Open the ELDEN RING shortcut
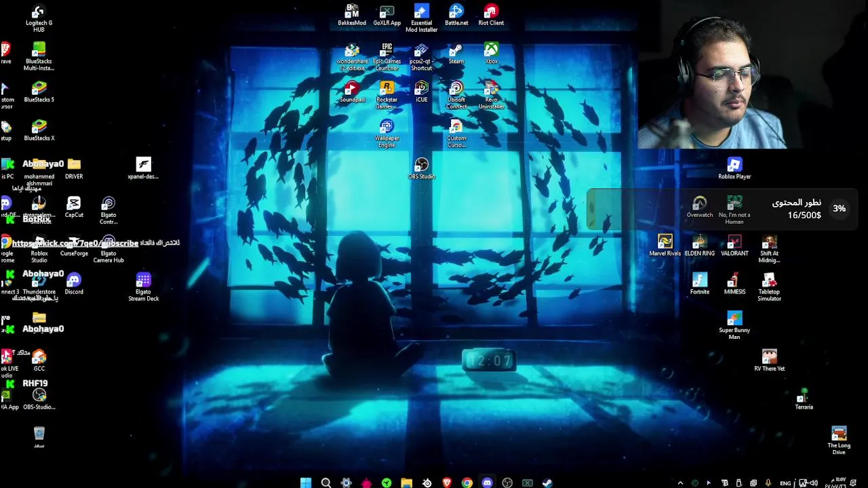The image size is (868, 488). tap(699, 245)
